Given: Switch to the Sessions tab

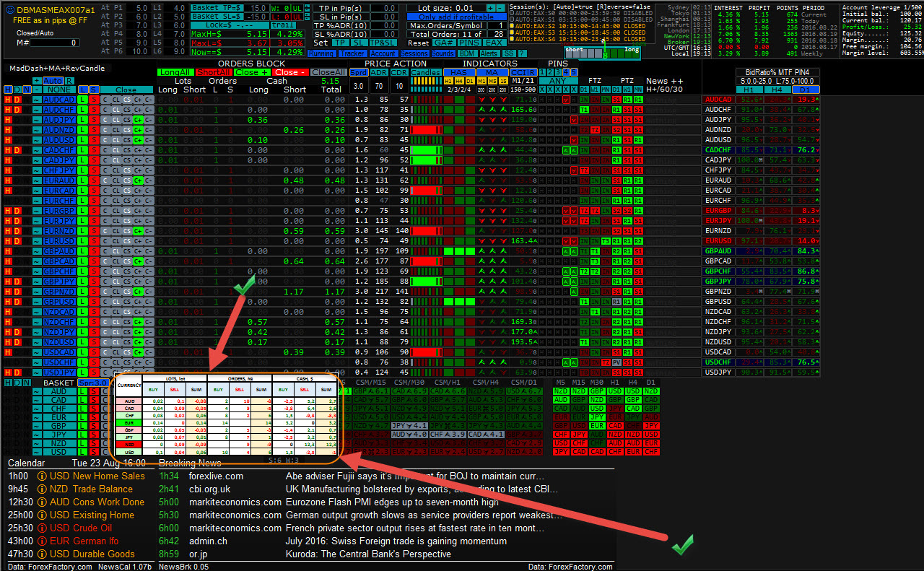Looking at the screenshot, I should (x=414, y=53).
